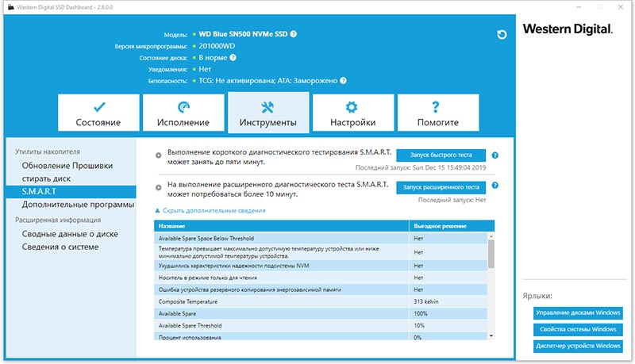Select 'Available Spare Space Below Threshold' row
Image resolution: width=635 pixels, height=364 pixels.
pos(321,239)
